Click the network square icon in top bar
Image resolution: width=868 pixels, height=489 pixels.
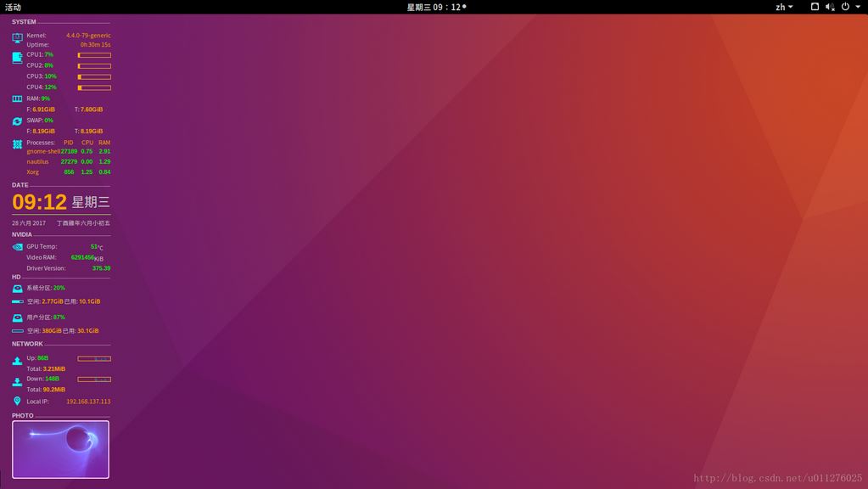(x=815, y=7)
